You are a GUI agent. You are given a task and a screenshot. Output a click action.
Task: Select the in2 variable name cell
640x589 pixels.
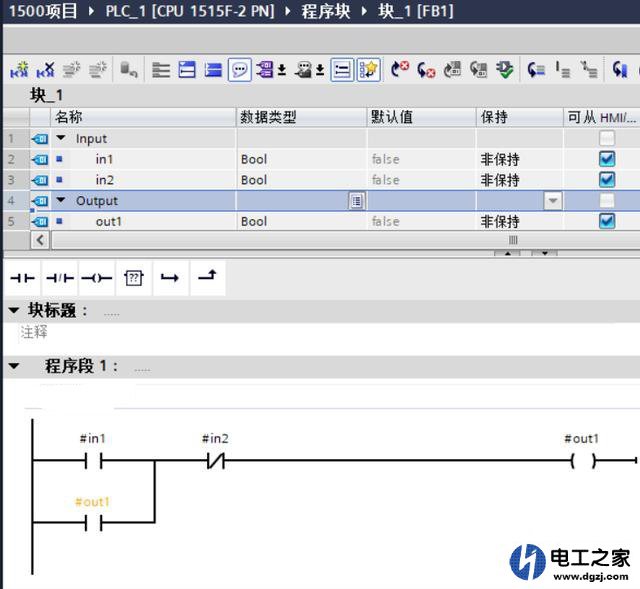105,180
